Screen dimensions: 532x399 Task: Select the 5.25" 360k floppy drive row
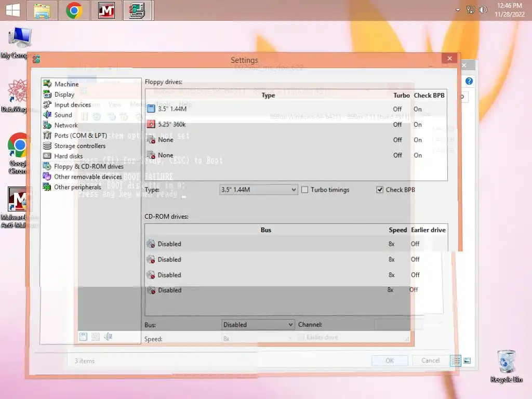pyautogui.click(x=296, y=124)
